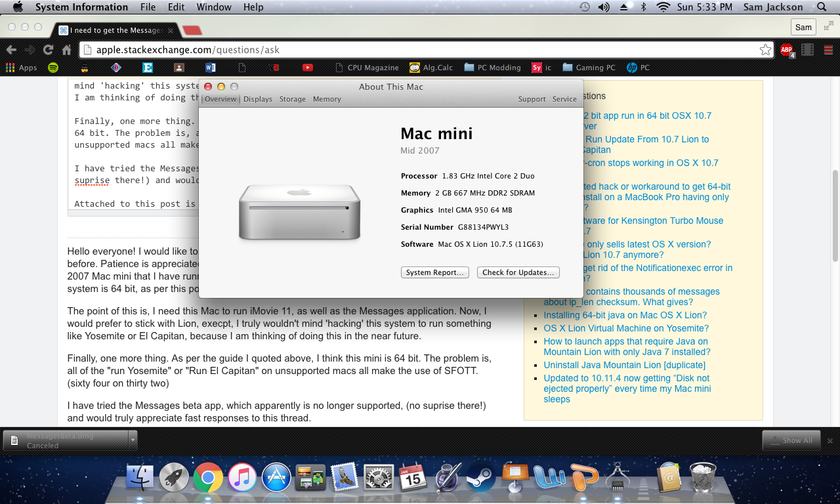Open System Preferences gear in dock

click(379, 477)
